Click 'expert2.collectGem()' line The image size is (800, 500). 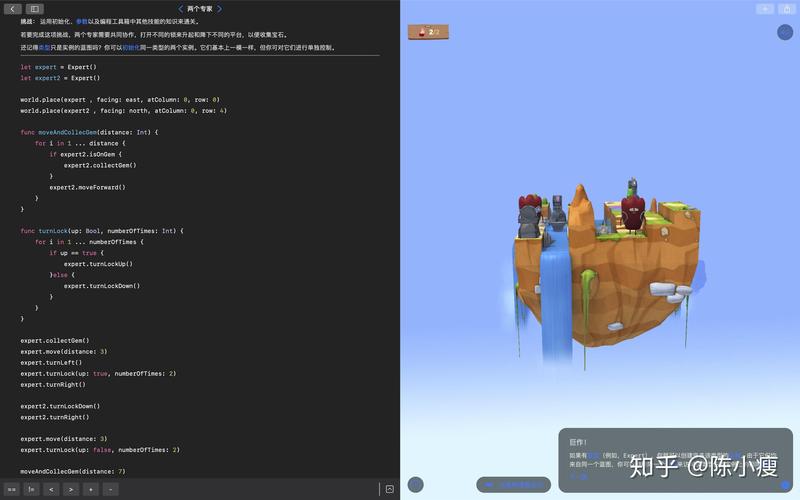(x=100, y=165)
